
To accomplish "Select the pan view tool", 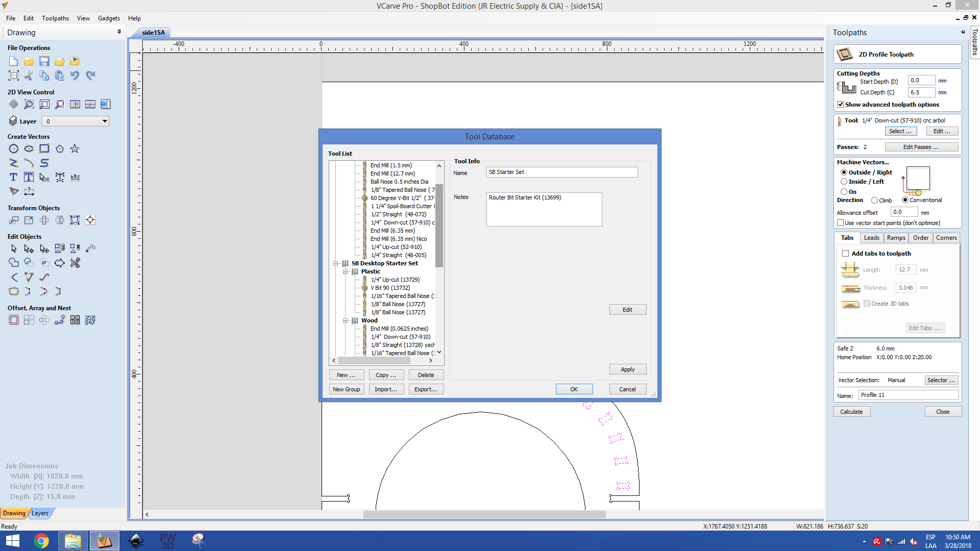I will [14, 104].
